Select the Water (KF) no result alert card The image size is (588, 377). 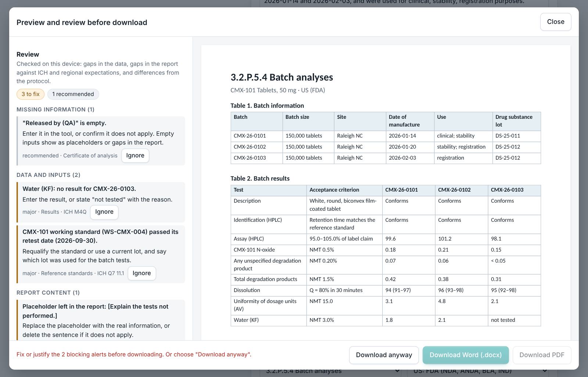pyautogui.click(x=101, y=202)
